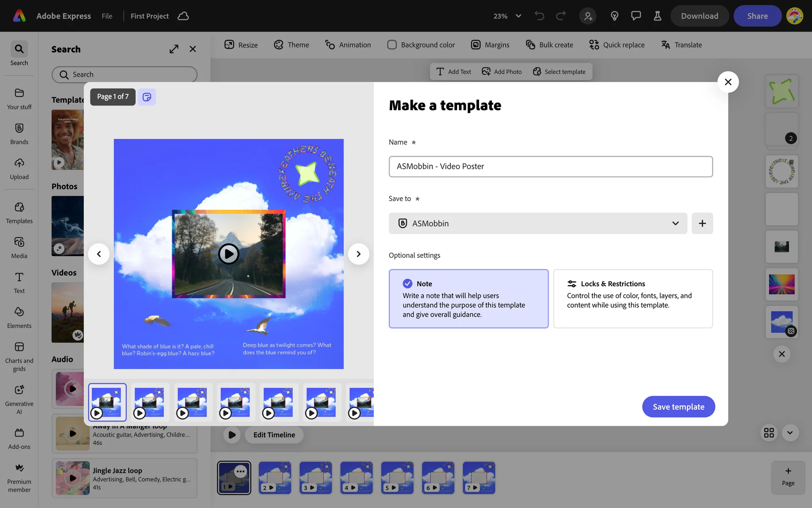
Task: Click the Save template button
Action: [x=678, y=406]
